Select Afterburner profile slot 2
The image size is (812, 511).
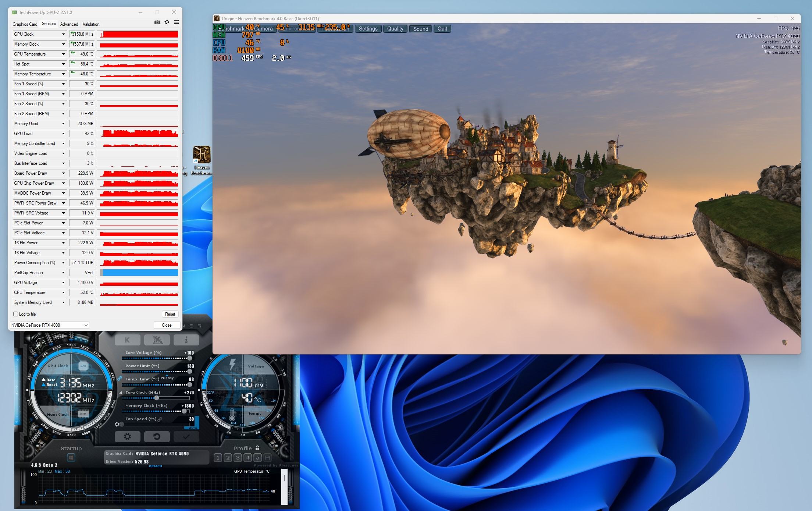228,458
